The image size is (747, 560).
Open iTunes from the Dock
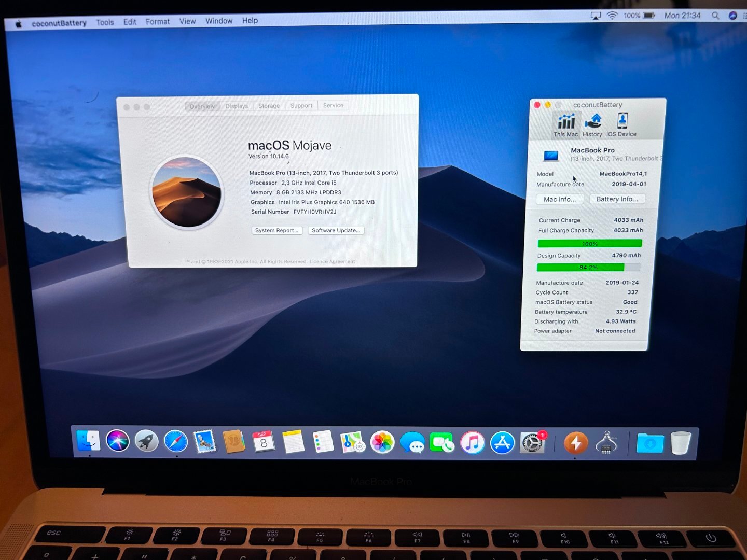tap(472, 443)
